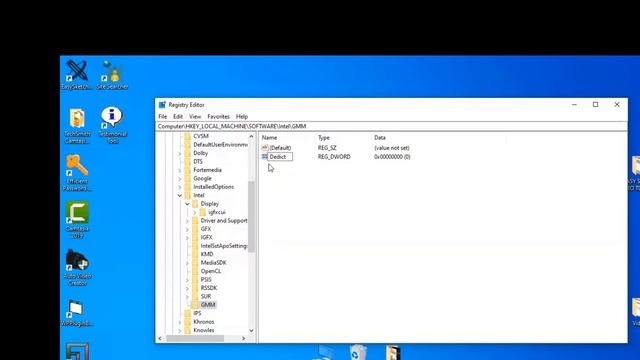The width and height of the screenshot is (640, 360).
Task: Select the GFX key
Action: pyautogui.click(x=206, y=229)
